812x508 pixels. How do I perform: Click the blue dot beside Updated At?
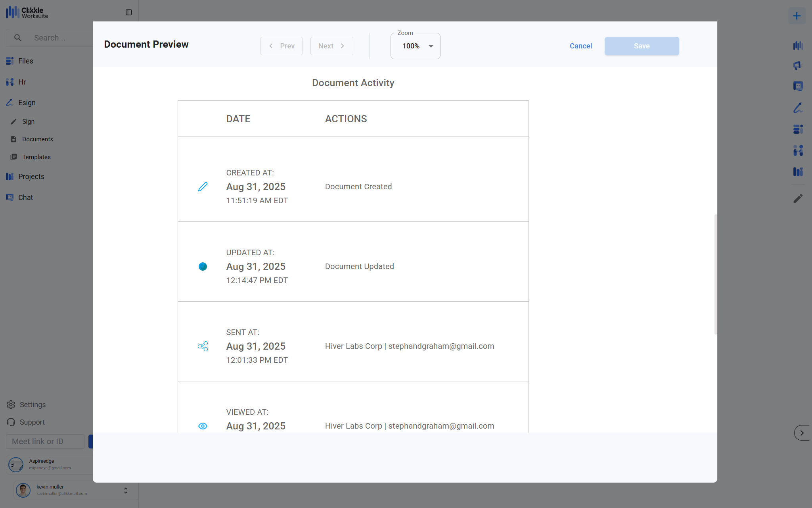coord(203,266)
